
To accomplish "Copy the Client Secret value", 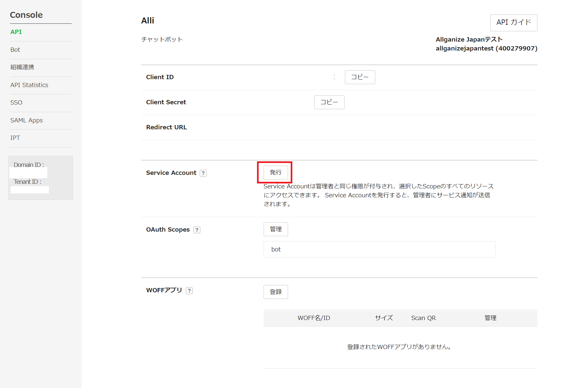I will pyautogui.click(x=329, y=102).
